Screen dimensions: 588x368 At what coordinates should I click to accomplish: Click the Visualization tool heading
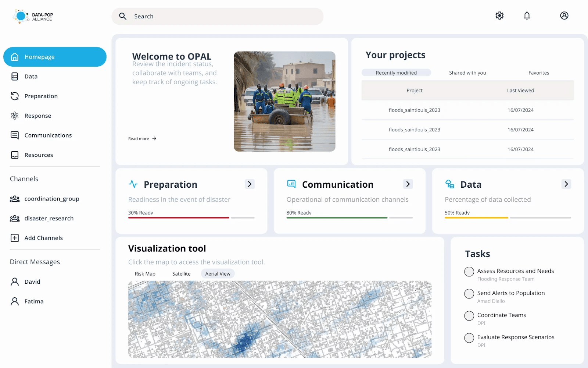pos(167,248)
